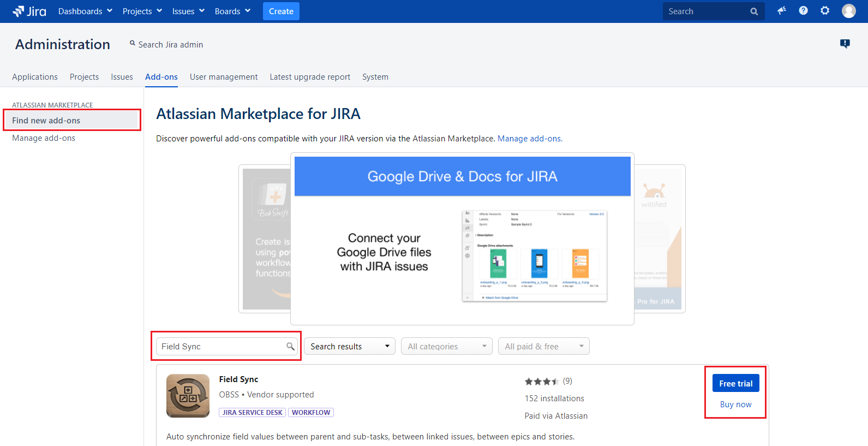Click the Free trial button
Image resolution: width=868 pixels, height=446 pixels.
pos(735,383)
